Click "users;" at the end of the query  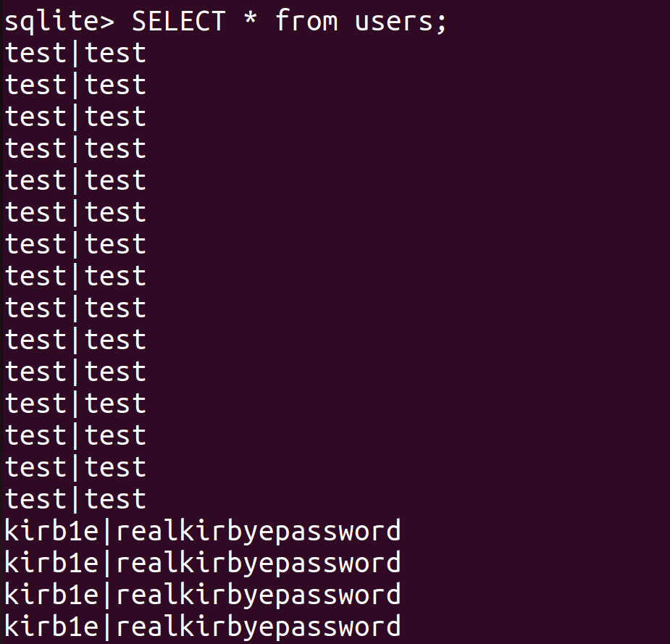click(x=402, y=21)
